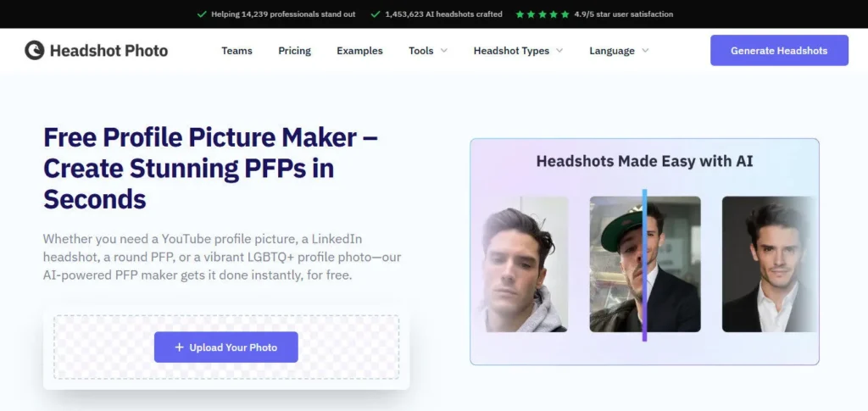
Task: Click the blue before-after divider slider
Action: tap(644, 265)
